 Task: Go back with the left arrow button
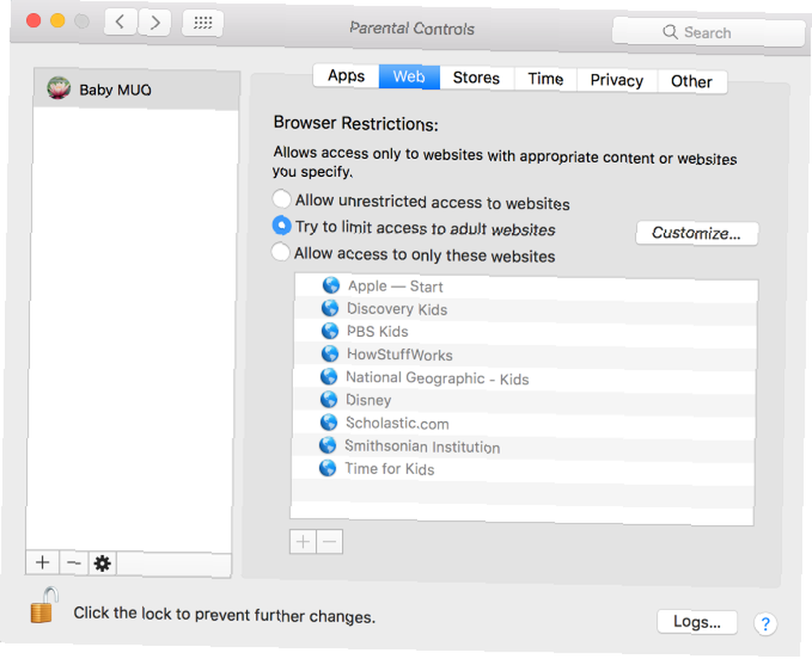[x=120, y=22]
